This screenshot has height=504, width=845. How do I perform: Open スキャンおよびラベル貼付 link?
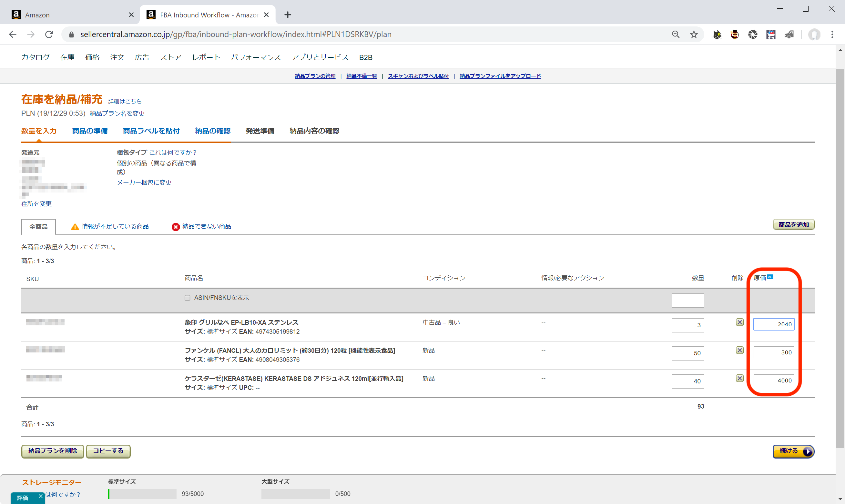pyautogui.click(x=418, y=76)
